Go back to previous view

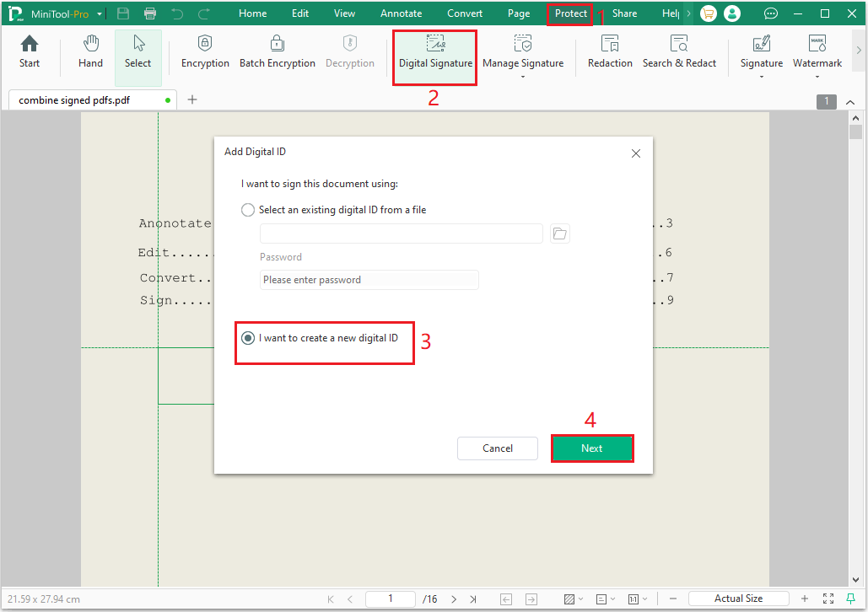506,599
